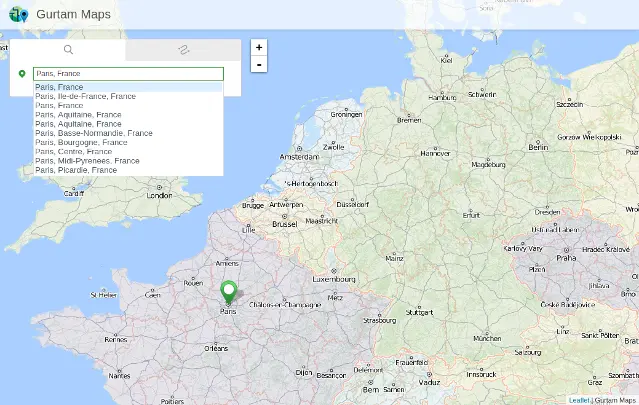
Task: Click the Szczecin city label
Action: pyautogui.click(x=569, y=105)
